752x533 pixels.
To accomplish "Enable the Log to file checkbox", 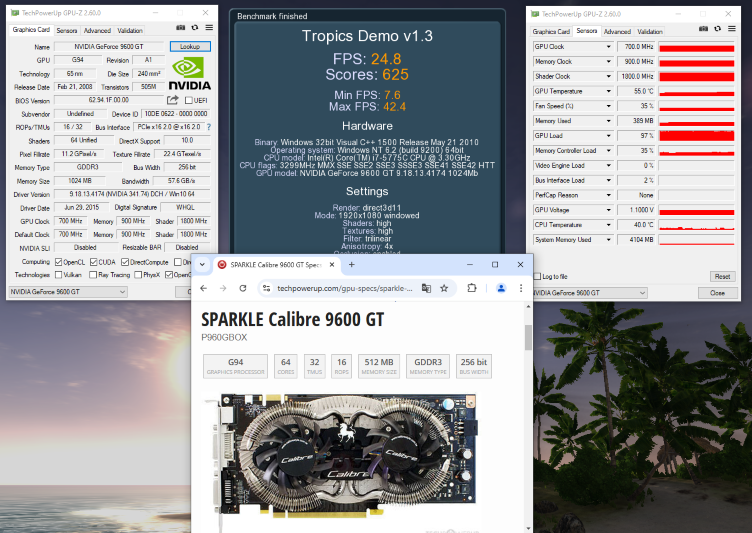I will (x=538, y=276).
